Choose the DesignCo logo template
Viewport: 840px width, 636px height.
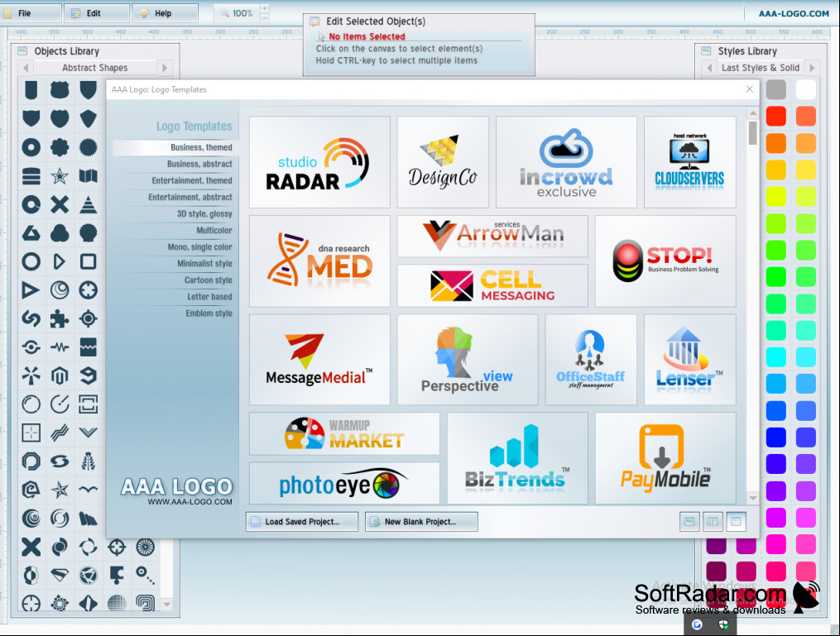coord(443,162)
